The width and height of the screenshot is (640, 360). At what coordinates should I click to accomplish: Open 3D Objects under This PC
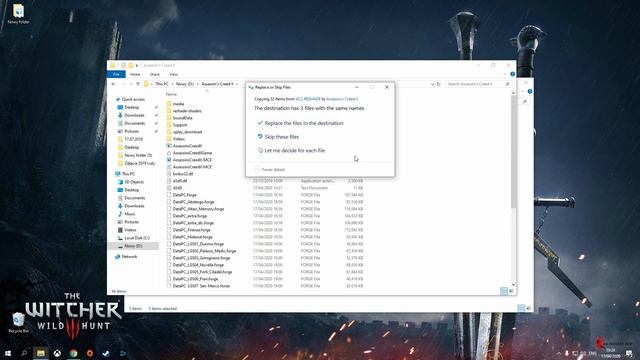click(x=131, y=182)
